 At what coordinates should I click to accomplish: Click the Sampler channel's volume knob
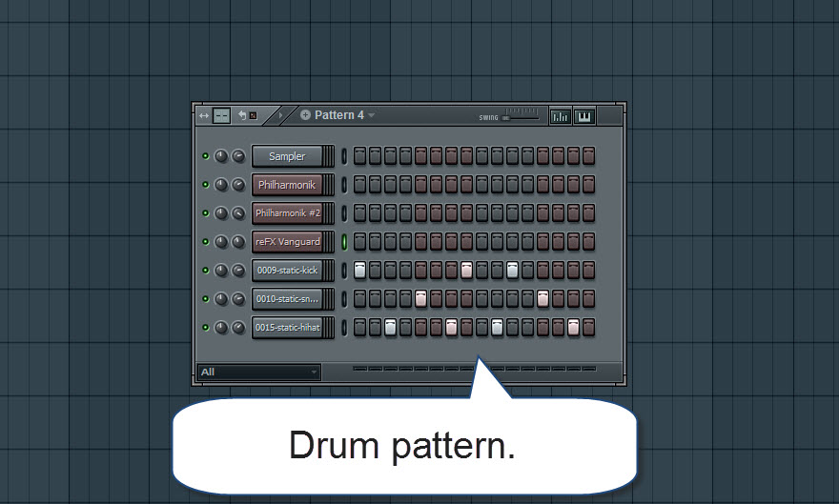pyautogui.click(x=238, y=156)
